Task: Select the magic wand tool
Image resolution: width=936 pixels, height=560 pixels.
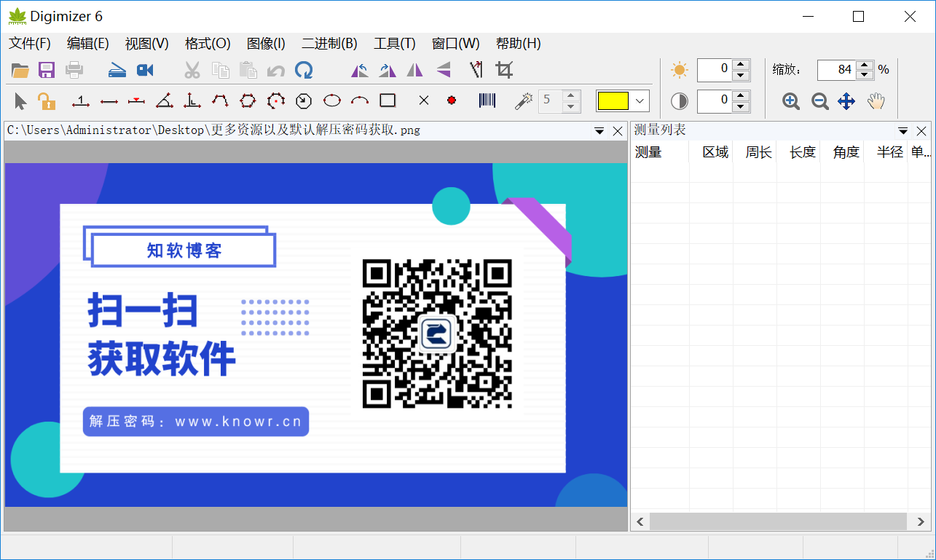Action: 523,100
